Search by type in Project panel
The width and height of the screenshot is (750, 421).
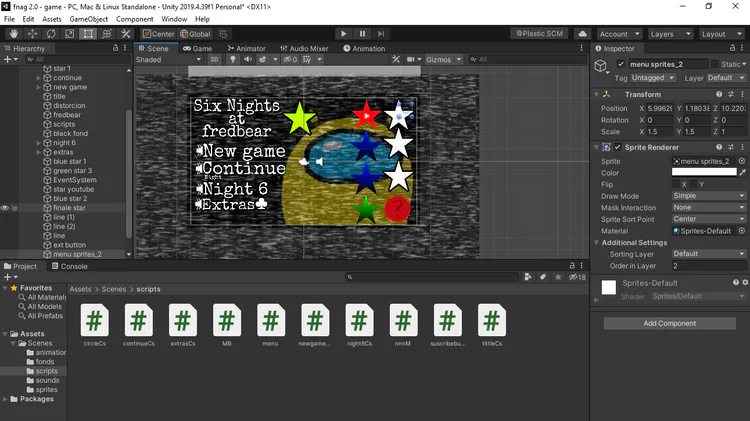[x=528, y=277]
